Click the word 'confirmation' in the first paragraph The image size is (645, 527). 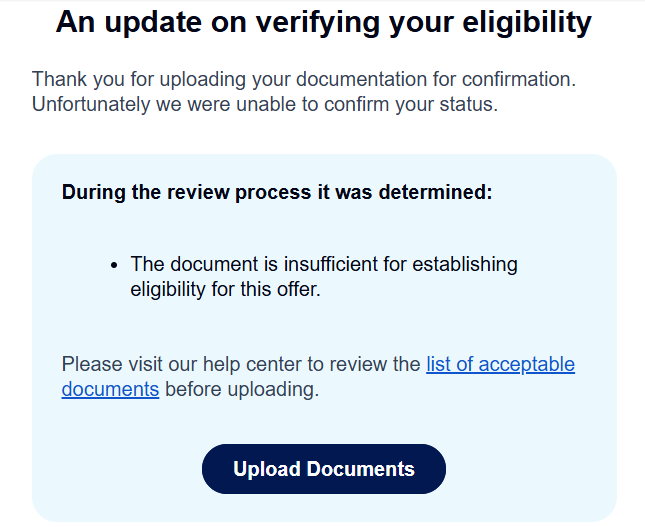520,78
